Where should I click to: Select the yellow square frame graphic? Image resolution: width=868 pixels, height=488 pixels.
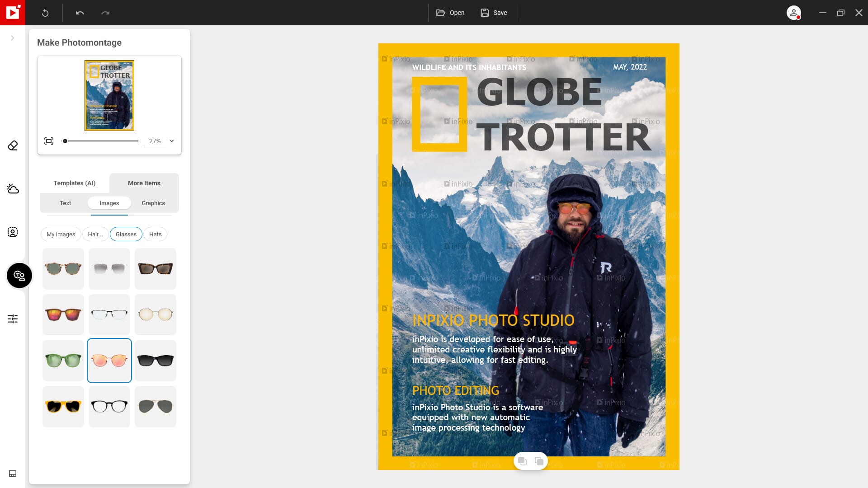click(439, 114)
